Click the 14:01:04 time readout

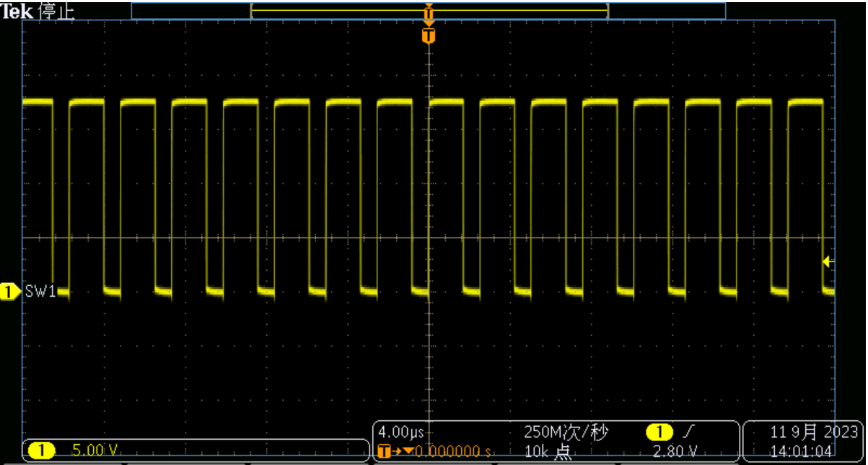click(x=801, y=451)
